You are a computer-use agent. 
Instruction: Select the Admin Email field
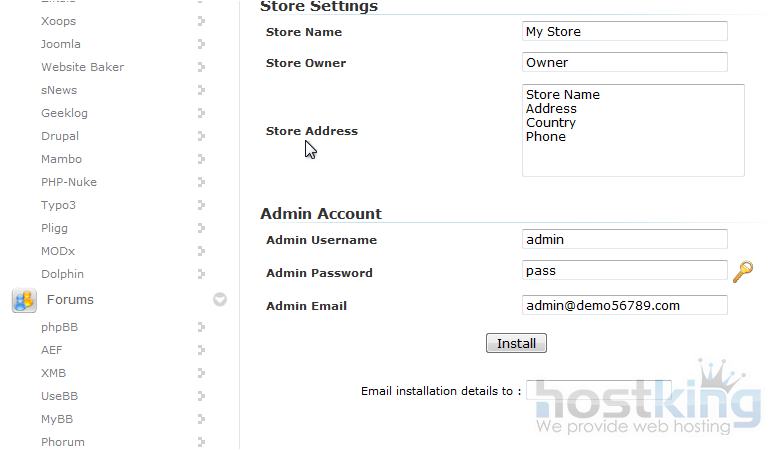pyautogui.click(x=624, y=306)
